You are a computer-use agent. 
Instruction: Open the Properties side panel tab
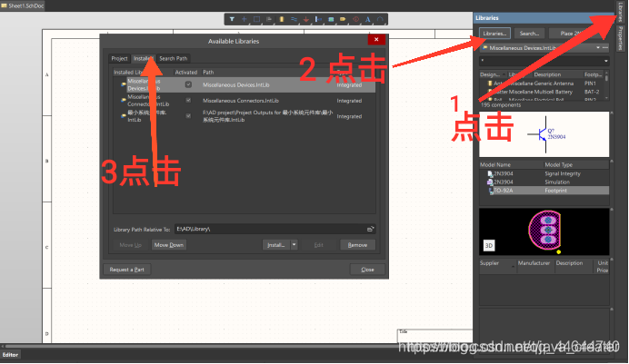(620, 38)
